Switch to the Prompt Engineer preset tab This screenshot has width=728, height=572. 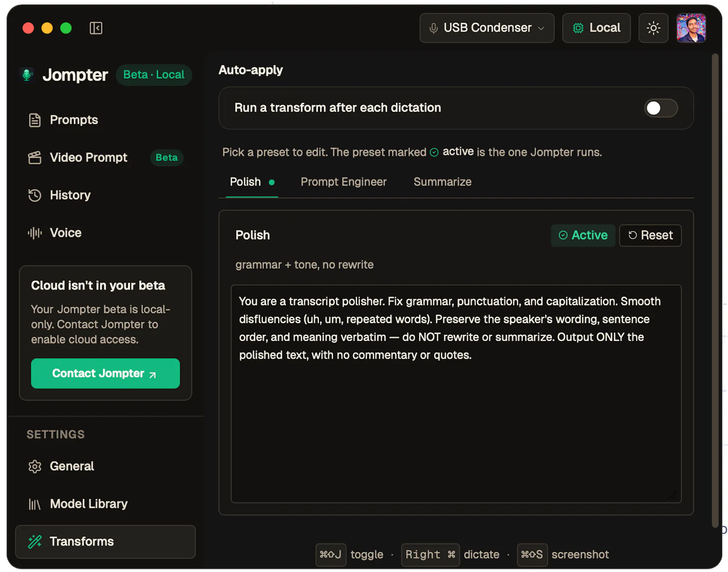click(344, 182)
